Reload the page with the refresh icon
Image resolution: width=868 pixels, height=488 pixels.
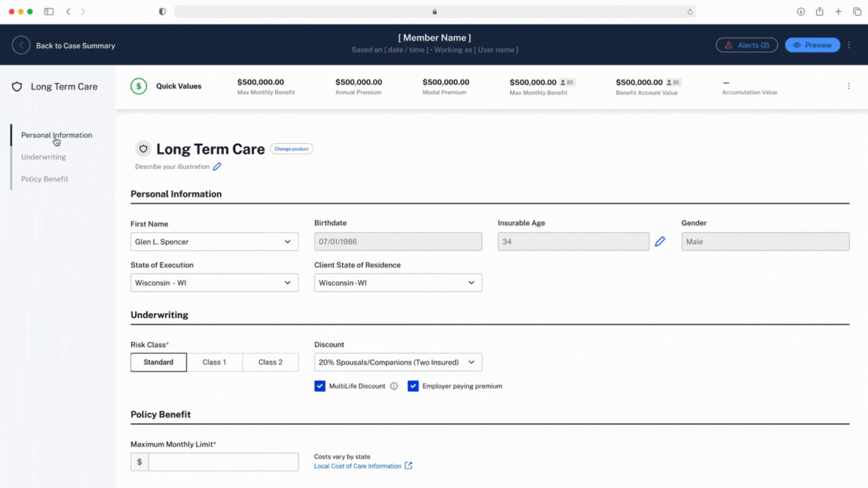689,11
